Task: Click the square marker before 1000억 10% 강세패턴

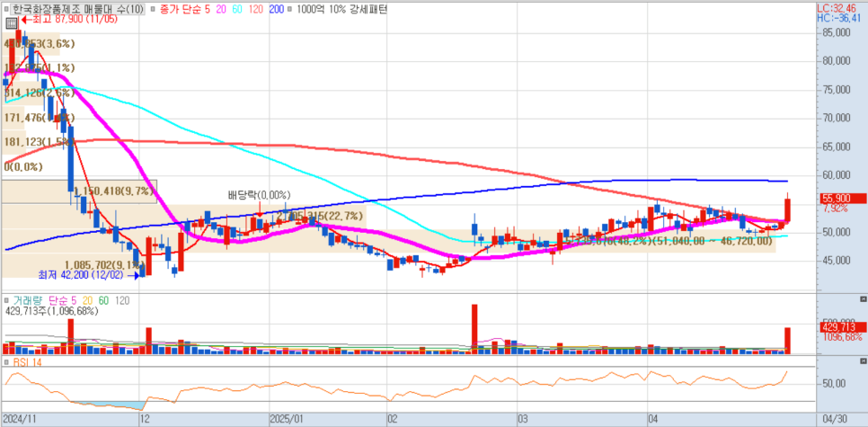Action: pos(288,8)
